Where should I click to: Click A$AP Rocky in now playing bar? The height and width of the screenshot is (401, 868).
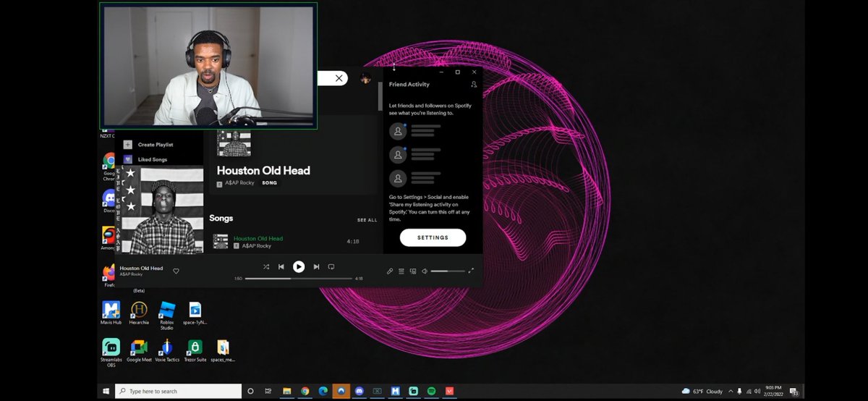(x=131, y=274)
